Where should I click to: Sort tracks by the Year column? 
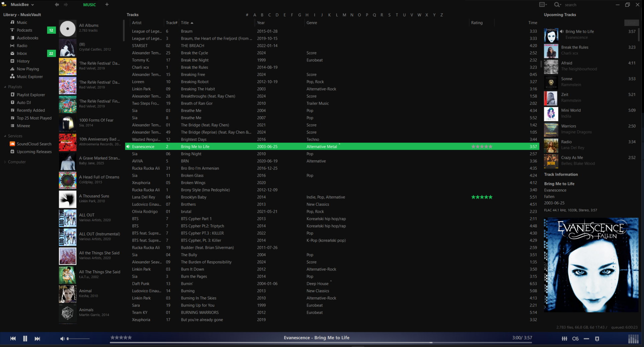pos(261,23)
